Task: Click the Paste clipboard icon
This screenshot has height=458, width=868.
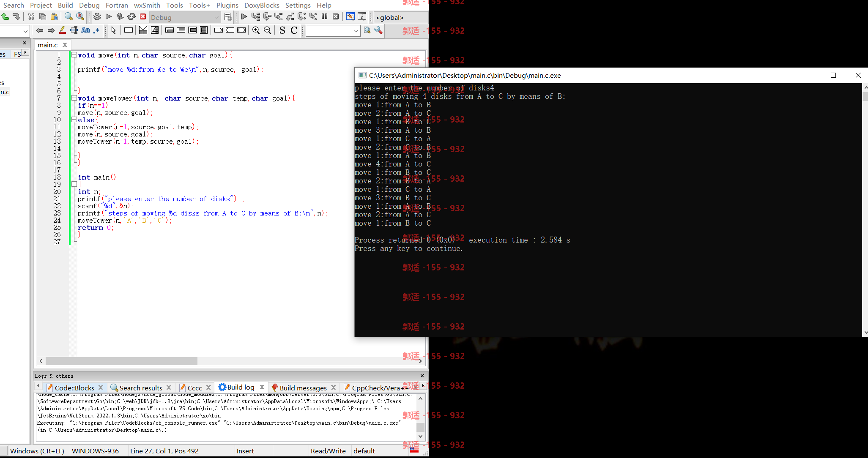Action: click(x=54, y=17)
